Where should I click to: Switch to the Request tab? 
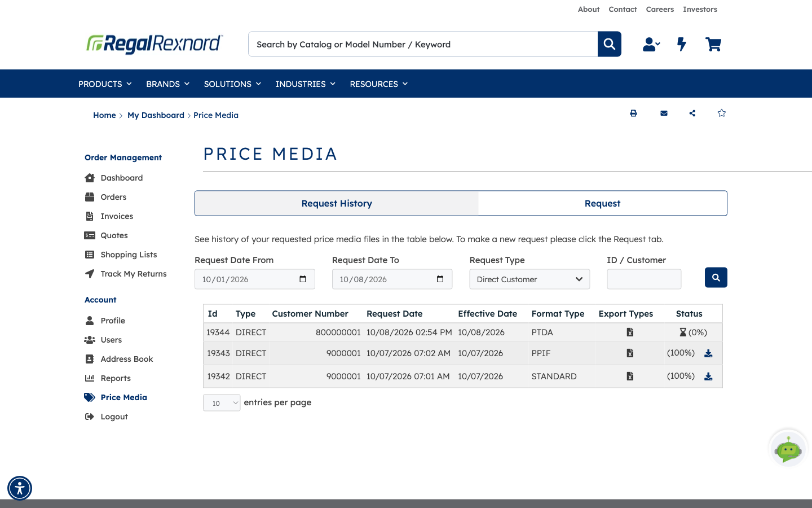coord(602,203)
